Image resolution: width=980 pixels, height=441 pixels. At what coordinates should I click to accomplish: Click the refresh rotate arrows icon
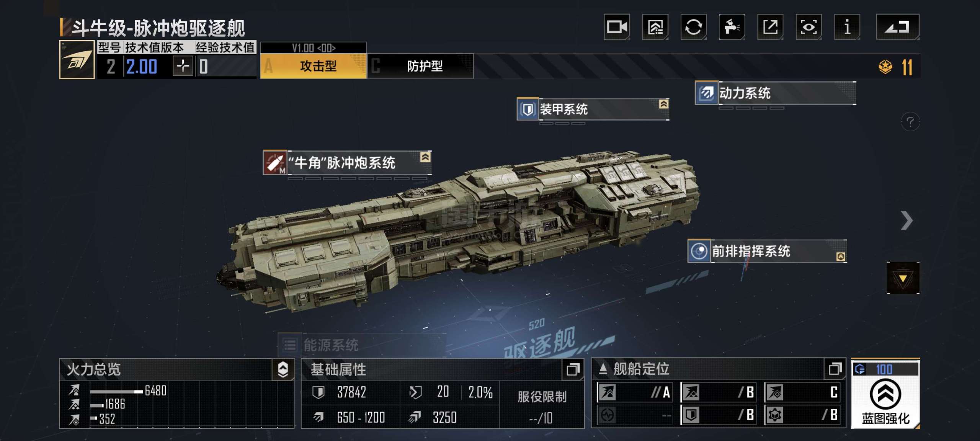coord(693,27)
